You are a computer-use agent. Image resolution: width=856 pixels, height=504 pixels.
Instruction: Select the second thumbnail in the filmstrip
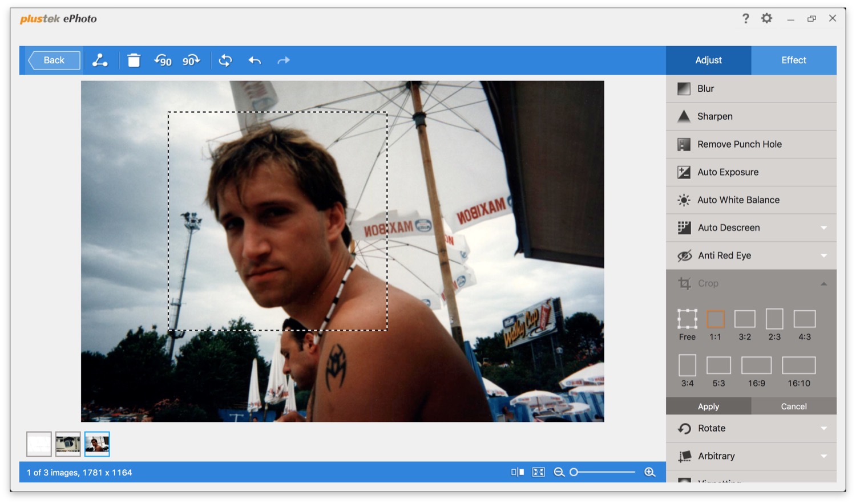[x=68, y=444]
